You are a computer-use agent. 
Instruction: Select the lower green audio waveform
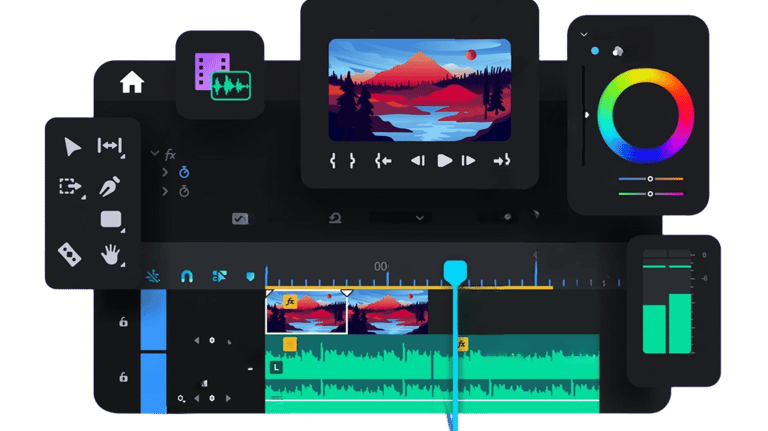(432, 396)
